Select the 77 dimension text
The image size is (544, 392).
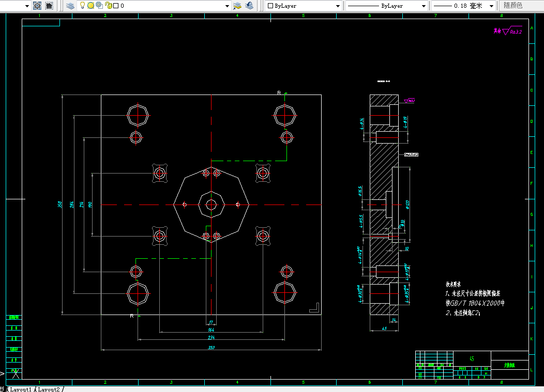pyautogui.click(x=211, y=322)
